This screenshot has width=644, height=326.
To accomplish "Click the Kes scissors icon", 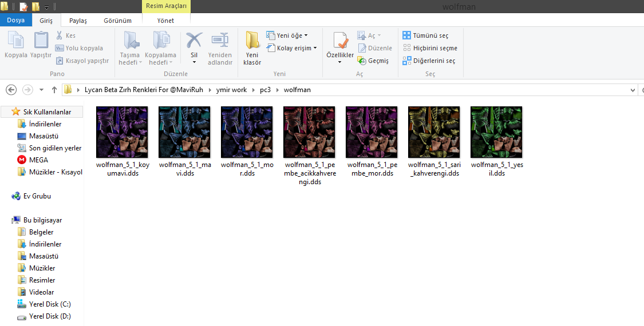I will pos(59,35).
